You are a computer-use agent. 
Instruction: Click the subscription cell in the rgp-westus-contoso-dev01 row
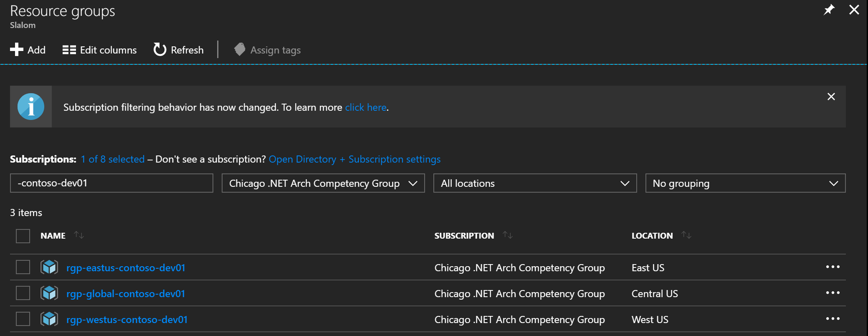tap(520, 320)
